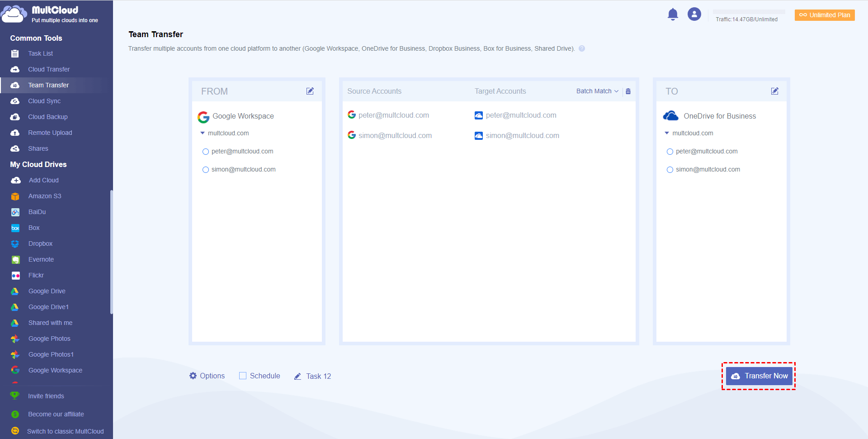Click the Flickr drive icon
Viewport: 868px width, 439px height.
(15, 275)
